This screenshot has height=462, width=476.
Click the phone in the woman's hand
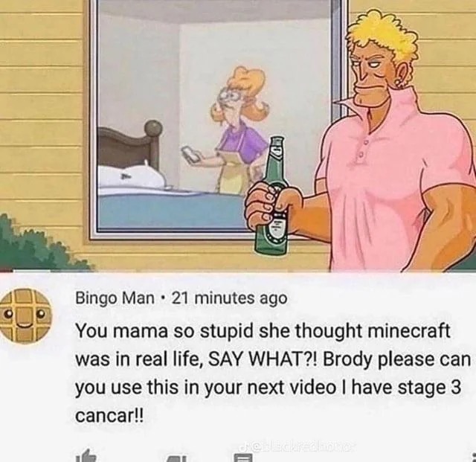click(x=191, y=154)
